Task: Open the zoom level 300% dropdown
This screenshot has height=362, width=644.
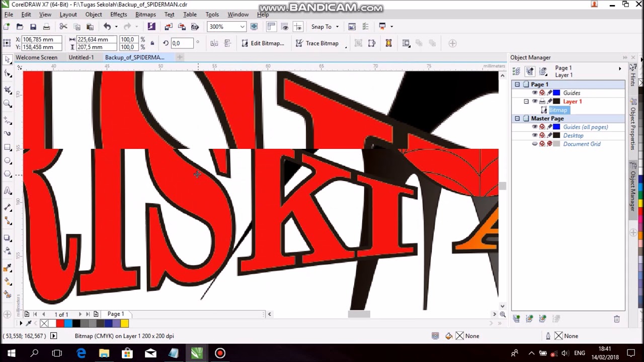Action: click(x=242, y=27)
